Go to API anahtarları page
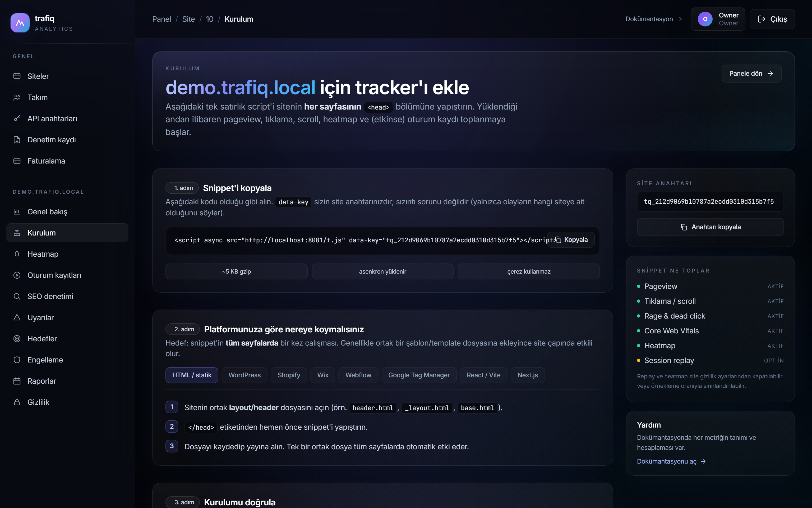The image size is (812, 508). click(67, 119)
